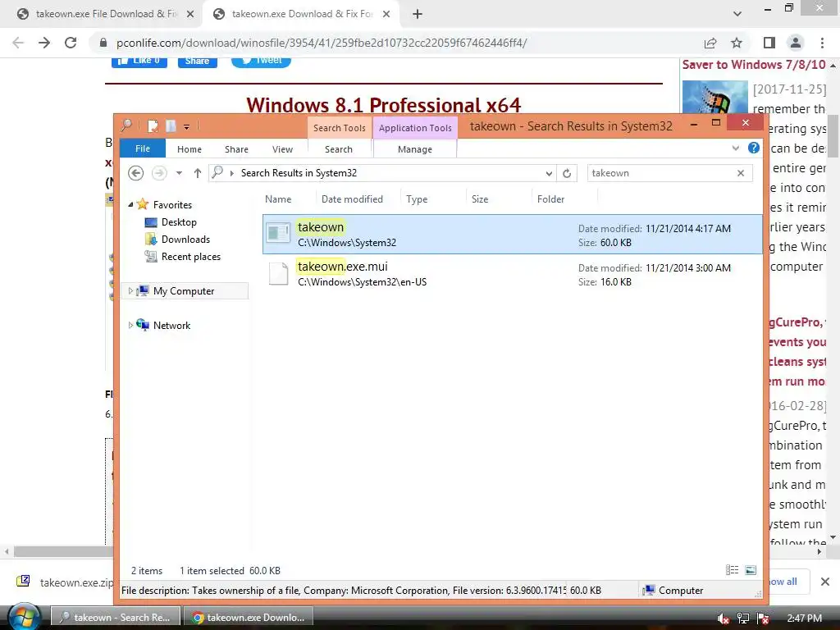Click the network tray icon
840x630 pixels.
pyautogui.click(x=742, y=619)
